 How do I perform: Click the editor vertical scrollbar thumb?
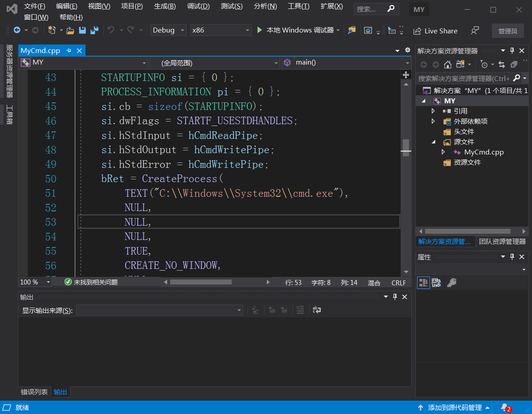tap(406, 147)
